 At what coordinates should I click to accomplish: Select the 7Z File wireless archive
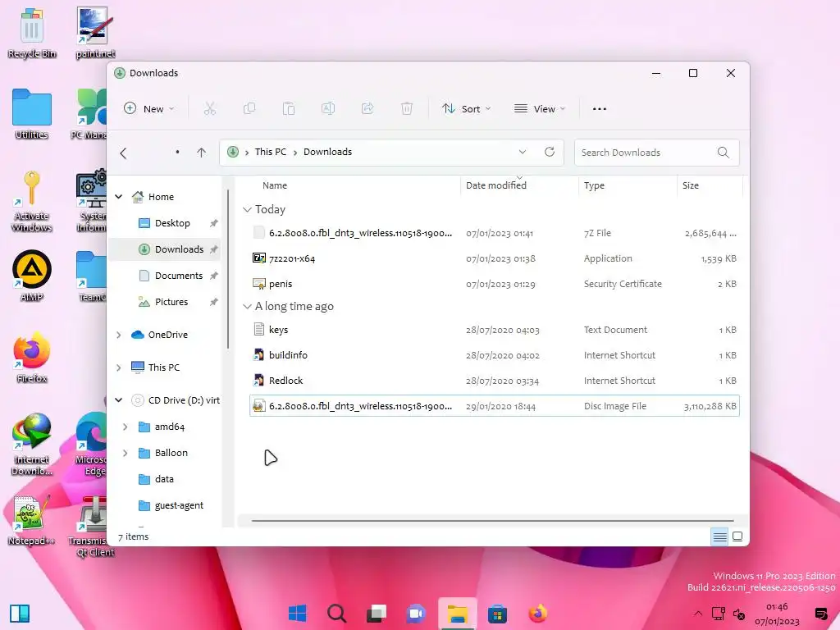[x=495, y=233]
